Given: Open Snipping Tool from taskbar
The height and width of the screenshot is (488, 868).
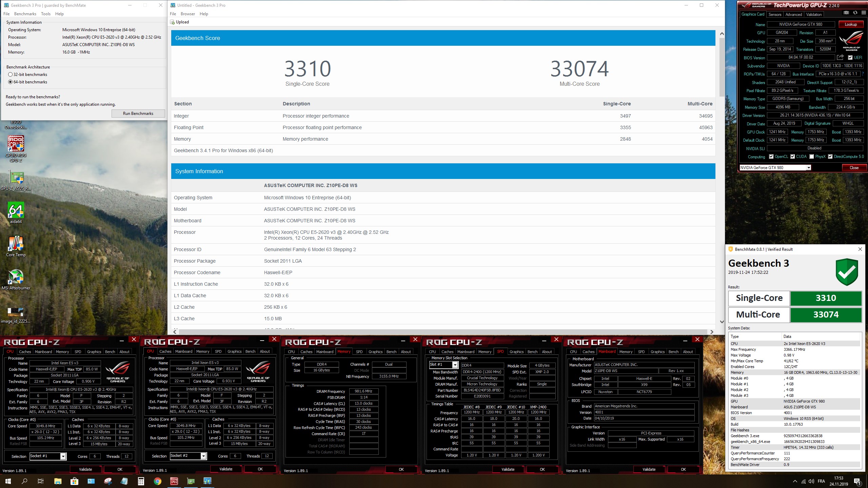Looking at the screenshot, I should [x=108, y=481].
